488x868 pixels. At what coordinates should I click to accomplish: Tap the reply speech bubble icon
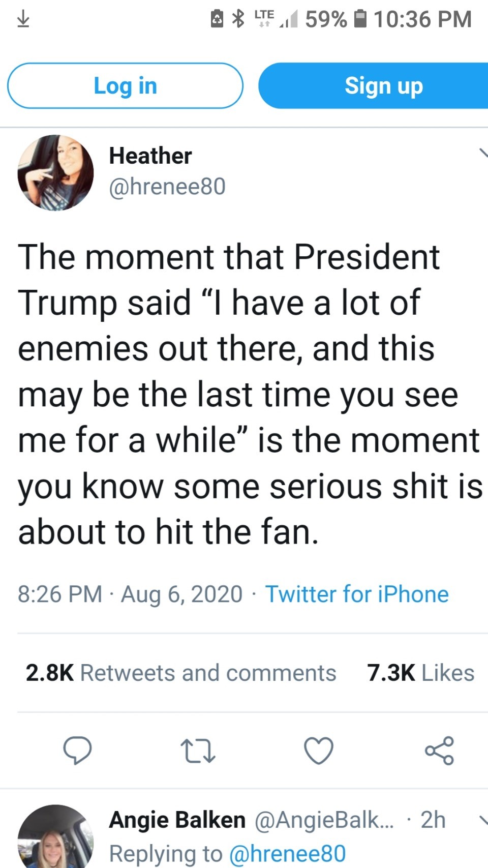pos(77,751)
